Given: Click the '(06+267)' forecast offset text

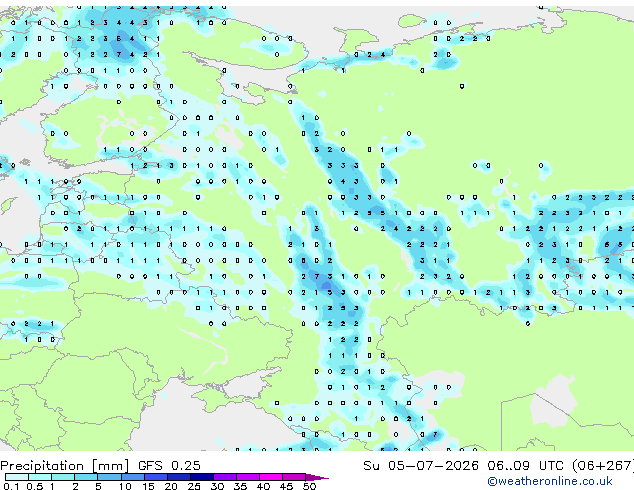Looking at the screenshot, I should (603, 466).
